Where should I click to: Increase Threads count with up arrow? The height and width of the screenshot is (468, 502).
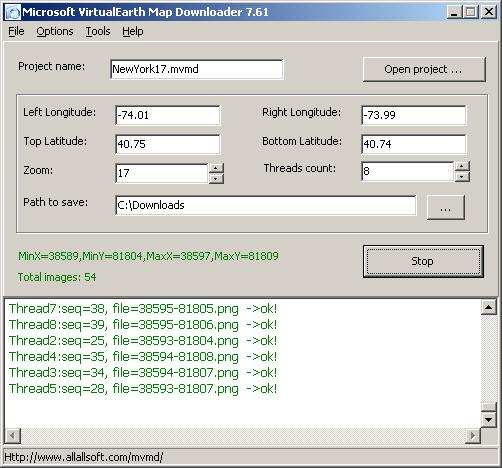(462, 166)
